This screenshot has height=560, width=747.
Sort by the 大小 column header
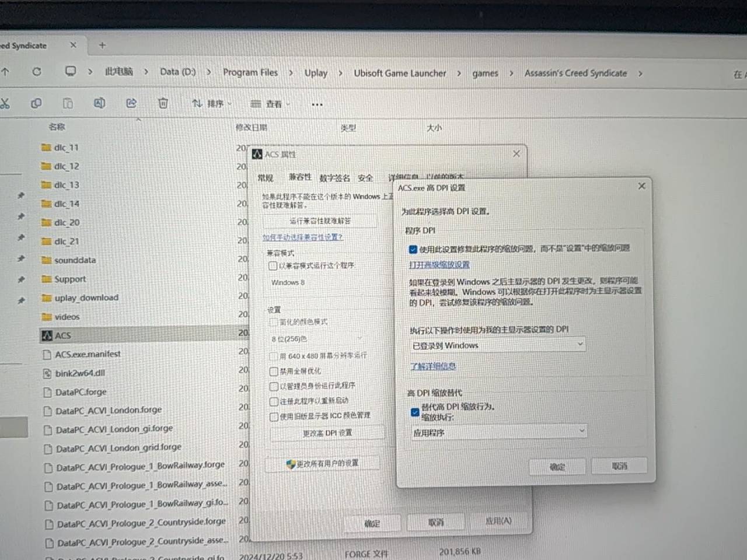434,127
